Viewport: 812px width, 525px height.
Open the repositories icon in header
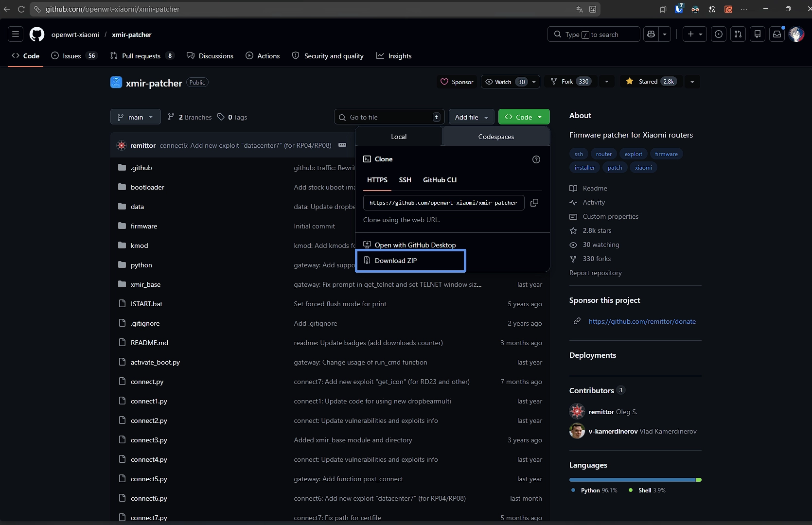coord(758,34)
